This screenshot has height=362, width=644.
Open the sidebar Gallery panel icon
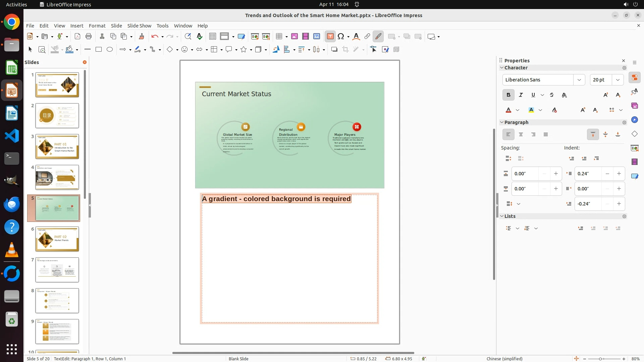635,106
